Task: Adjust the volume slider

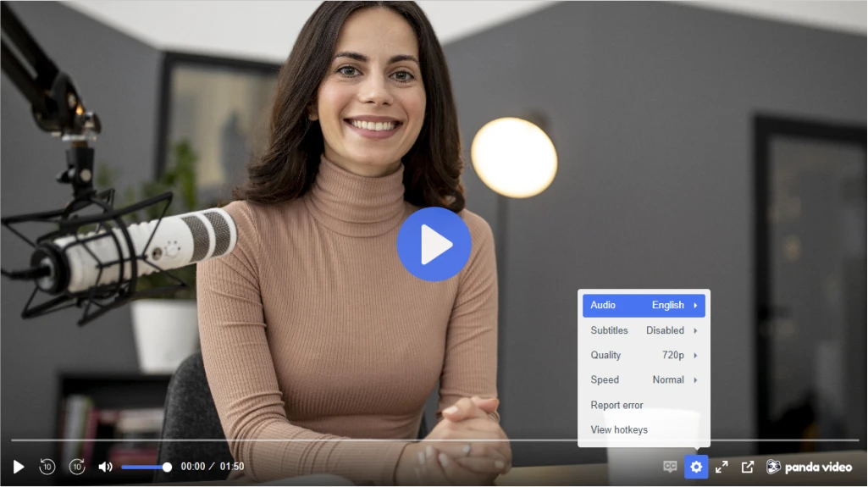Action: (147, 467)
